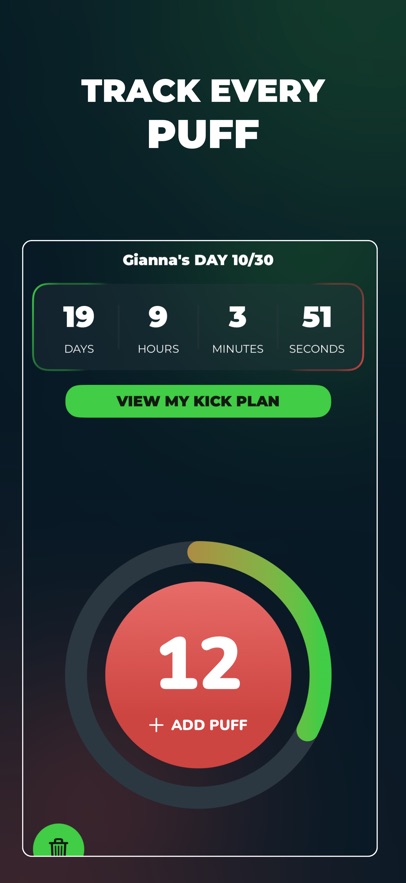Click the MINUTES label under 3
This screenshot has height=883, width=406.
(238, 349)
